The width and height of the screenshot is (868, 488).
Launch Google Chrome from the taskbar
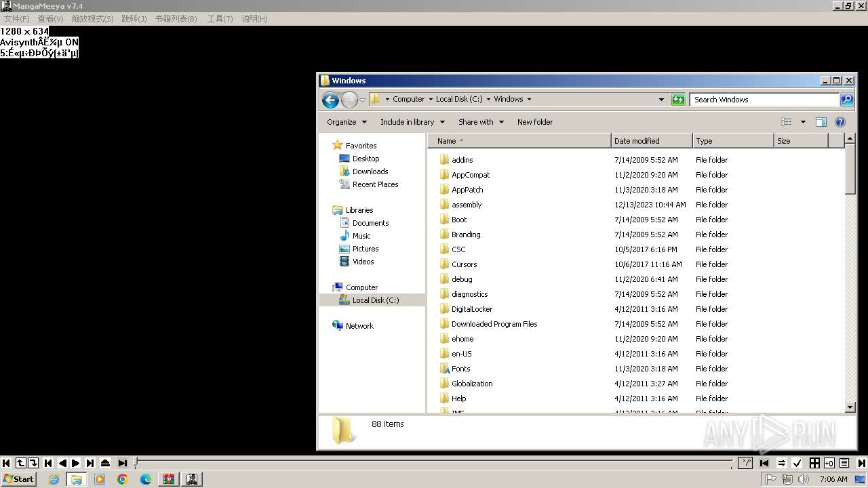pyautogui.click(x=122, y=479)
